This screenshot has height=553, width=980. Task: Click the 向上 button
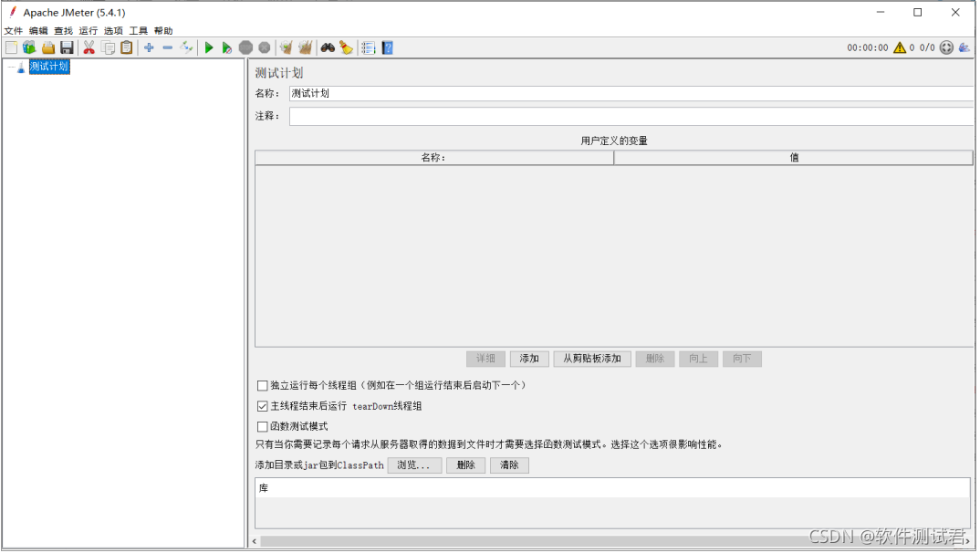[699, 359]
